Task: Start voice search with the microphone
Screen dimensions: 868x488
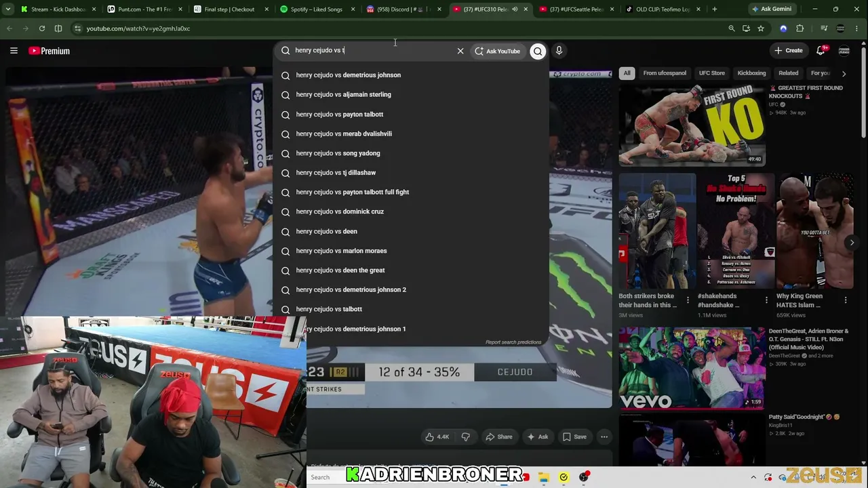Action: (559, 51)
